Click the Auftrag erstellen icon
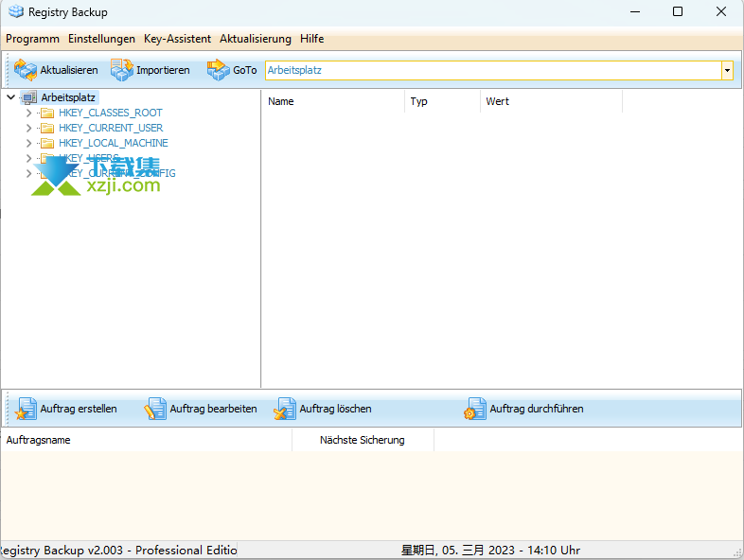The width and height of the screenshot is (744, 560). pyautogui.click(x=26, y=409)
